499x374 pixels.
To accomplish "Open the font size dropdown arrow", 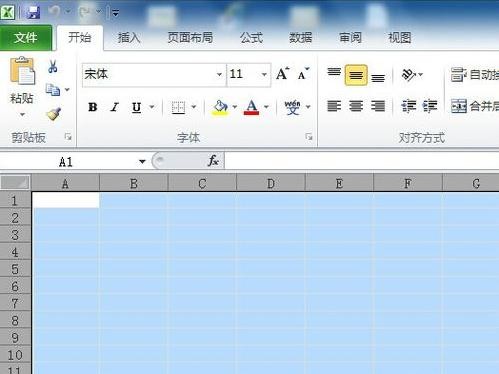I will click(x=264, y=74).
